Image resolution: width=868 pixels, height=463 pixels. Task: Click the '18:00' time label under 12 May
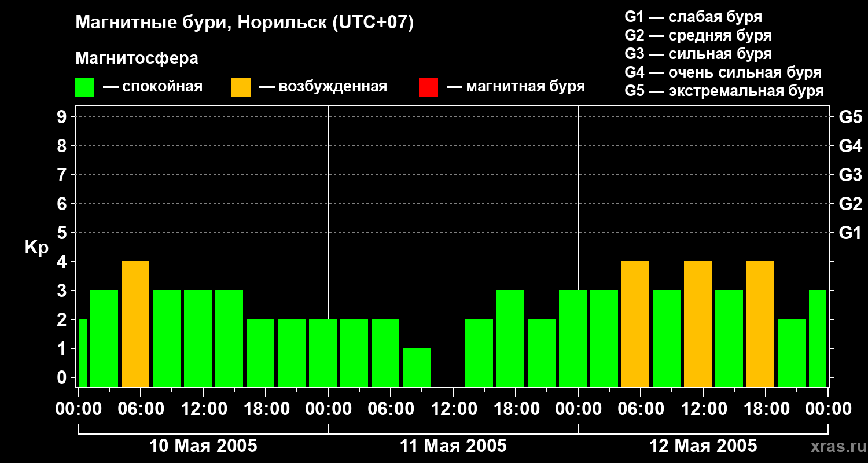coord(766,409)
